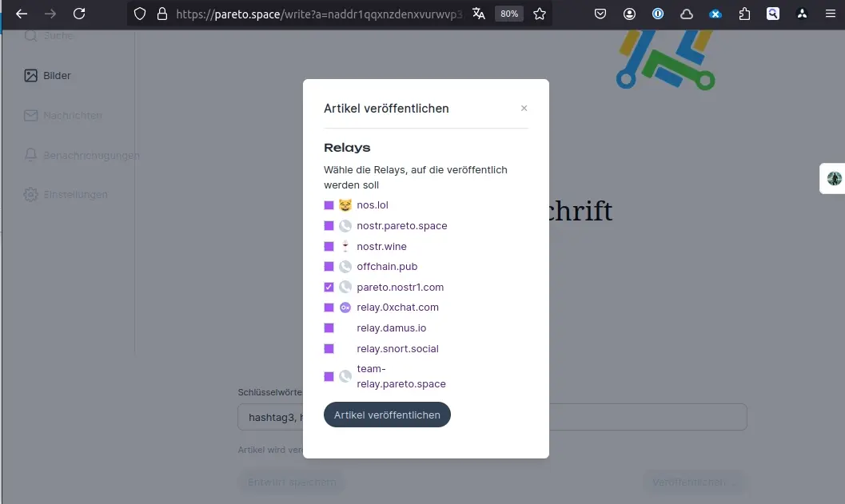Viewport: 845px width, 504px height.
Task: Click the nostr.wine relay label
Action: coord(381,246)
